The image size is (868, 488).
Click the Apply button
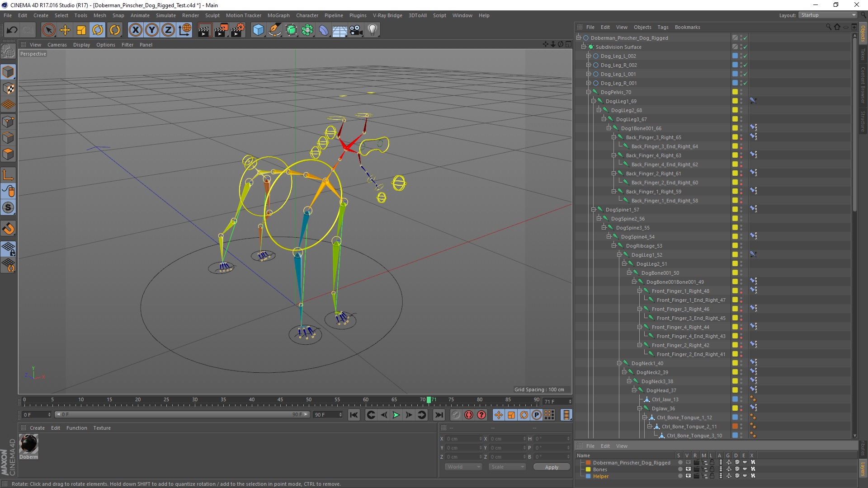[552, 467]
